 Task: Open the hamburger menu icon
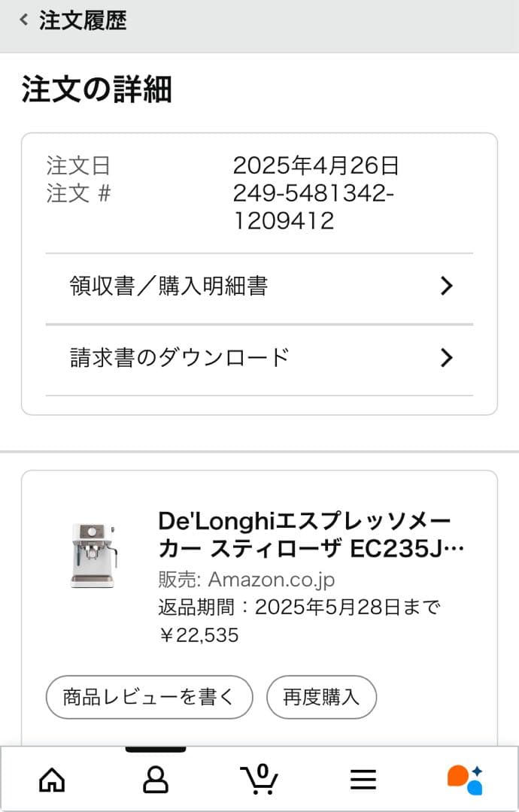[x=363, y=780]
